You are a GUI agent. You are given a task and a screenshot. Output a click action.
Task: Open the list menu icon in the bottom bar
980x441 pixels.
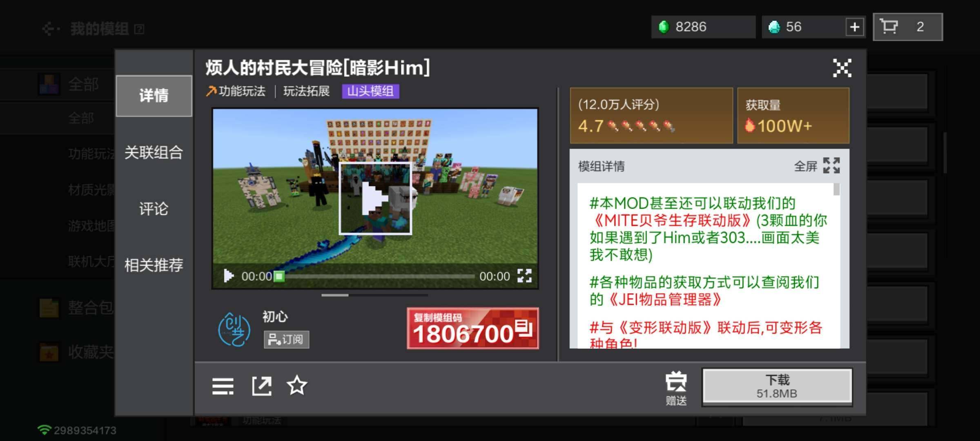[x=223, y=386]
